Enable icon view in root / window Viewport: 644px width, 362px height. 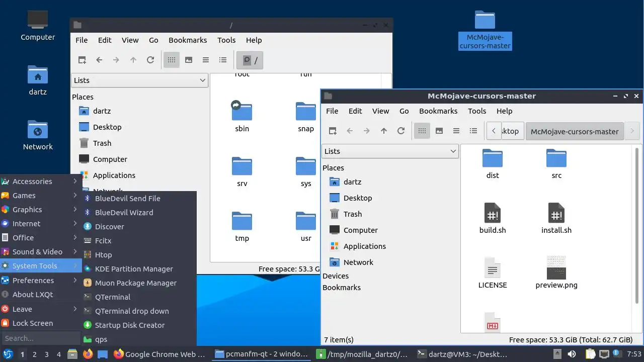click(x=172, y=60)
